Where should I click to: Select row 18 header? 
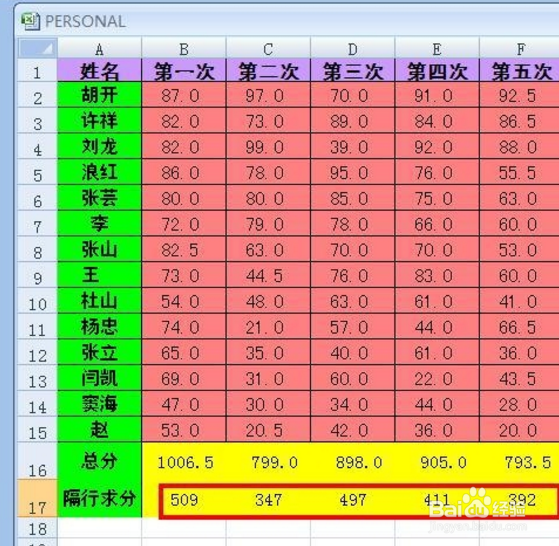click(x=37, y=528)
